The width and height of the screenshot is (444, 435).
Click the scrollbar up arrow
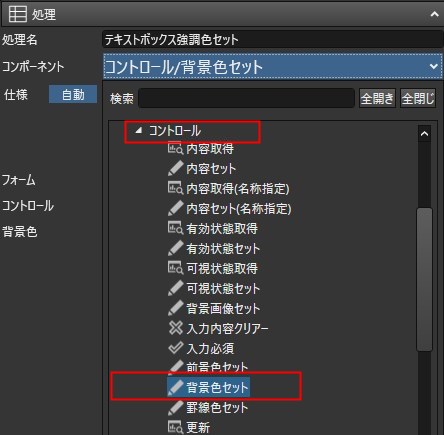tap(424, 134)
